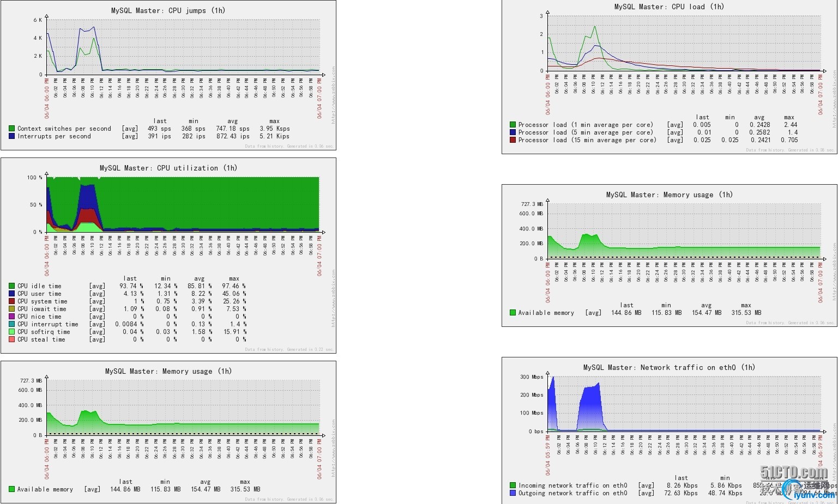838x504 pixels.
Task: Click the '0.2582' processor load average value
Action: point(760,132)
